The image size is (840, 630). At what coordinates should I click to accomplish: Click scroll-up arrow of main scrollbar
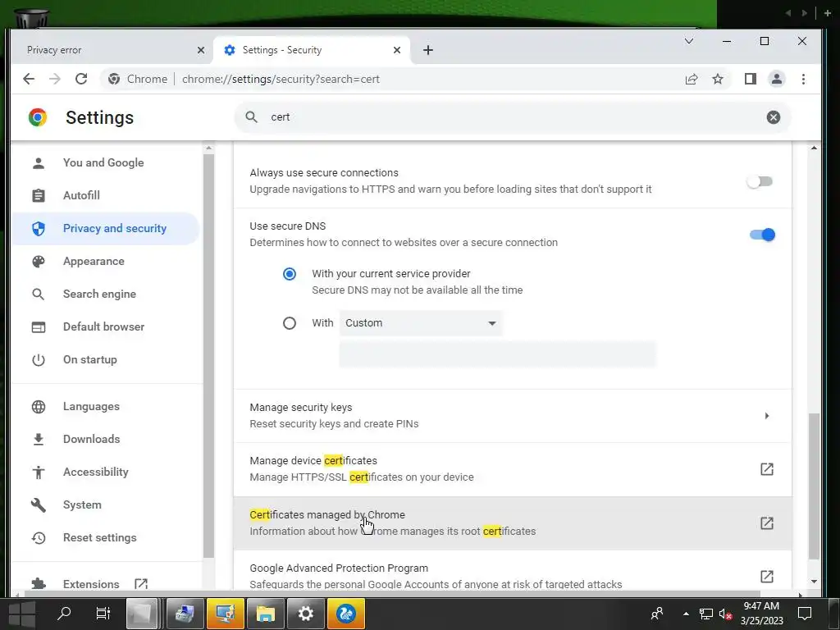[815, 148]
